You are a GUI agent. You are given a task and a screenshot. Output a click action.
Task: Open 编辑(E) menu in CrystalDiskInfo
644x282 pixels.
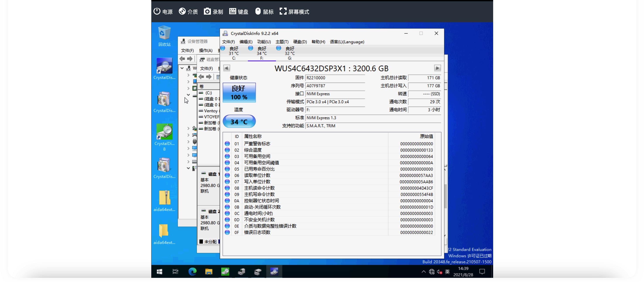coord(246,42)
